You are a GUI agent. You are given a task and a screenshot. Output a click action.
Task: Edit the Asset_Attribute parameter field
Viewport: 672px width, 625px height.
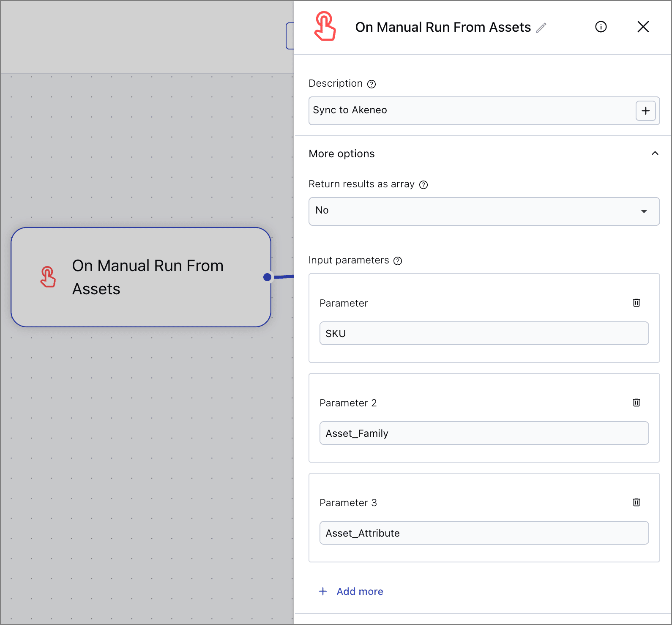pos(484,533)
